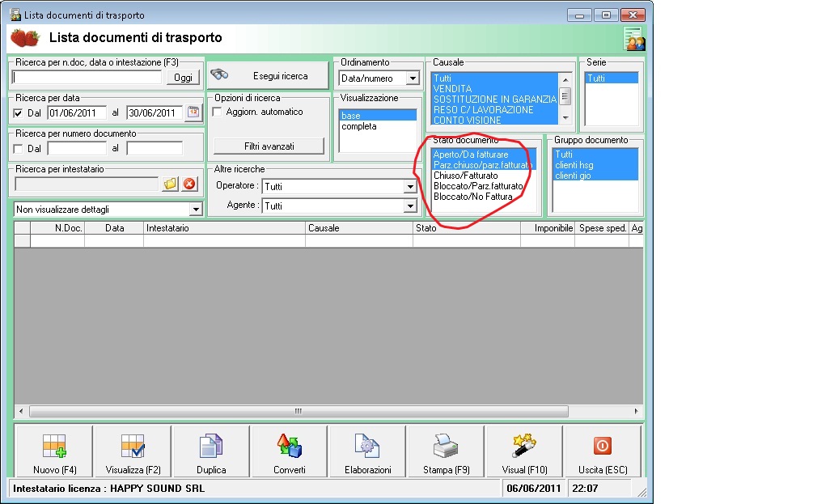The height and width of the screenshot is (504, 813).
Task: Click the Visualizza (F2) button
Action: point(133,451)
